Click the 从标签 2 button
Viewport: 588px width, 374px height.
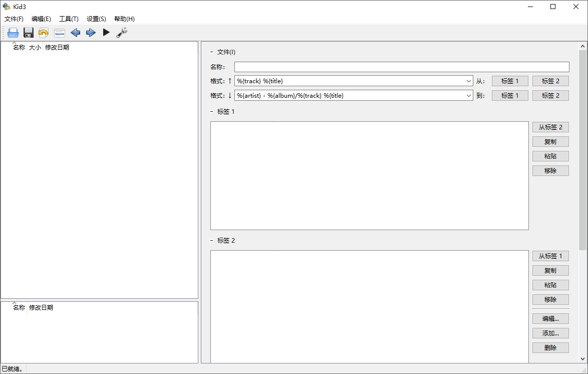550,127
